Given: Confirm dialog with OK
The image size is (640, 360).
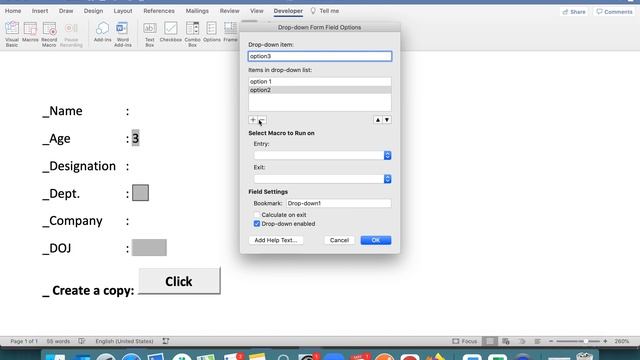Looking at the screenshot, I should pos(376,240).
